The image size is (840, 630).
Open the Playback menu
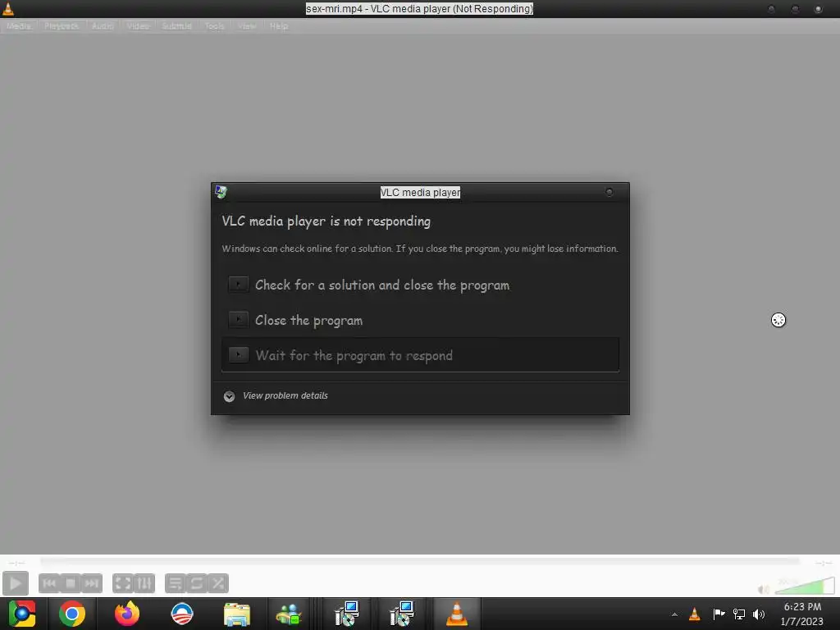[x=62, y=25]
